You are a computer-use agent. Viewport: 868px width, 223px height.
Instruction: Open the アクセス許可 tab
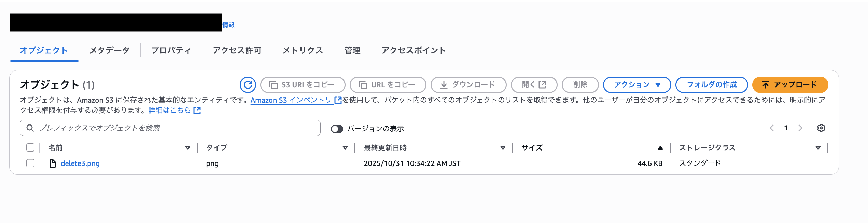(237, 50)
